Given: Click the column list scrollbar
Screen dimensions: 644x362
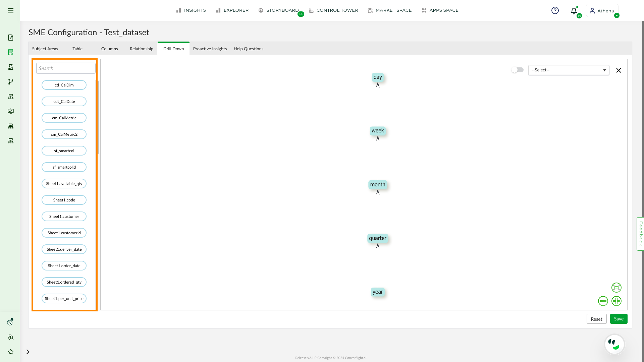Looking at the screenshot, I should tap(98, 117).
